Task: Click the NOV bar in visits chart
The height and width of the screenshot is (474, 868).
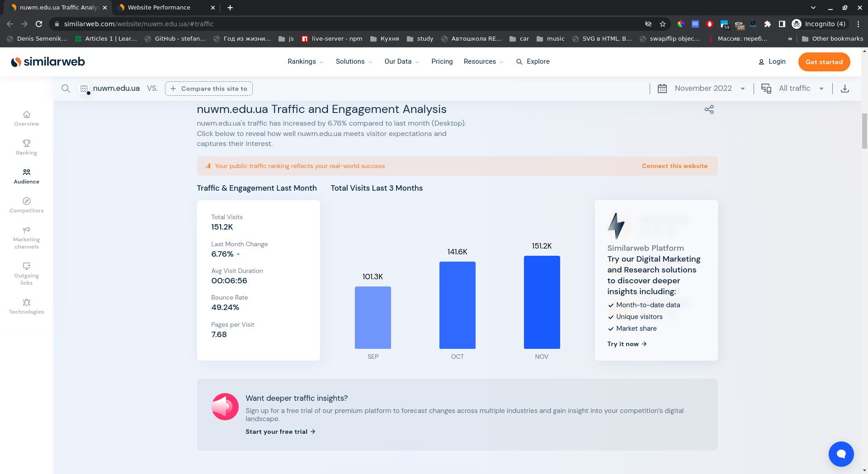Action: [542, 302]
